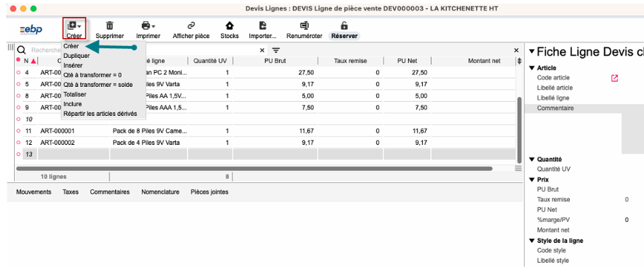
Task: Choose Dupliquer from the Créer menu
Action: [x=77, y=56]
